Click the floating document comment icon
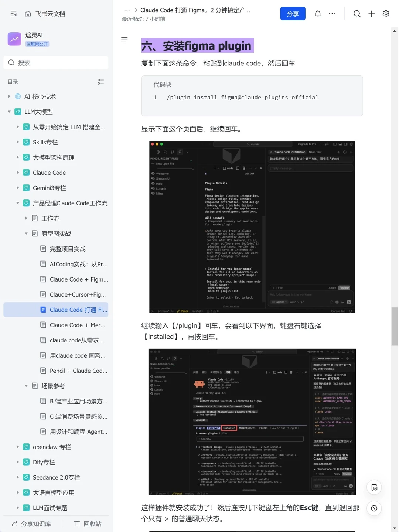399x532 pixels. point(374,487)
